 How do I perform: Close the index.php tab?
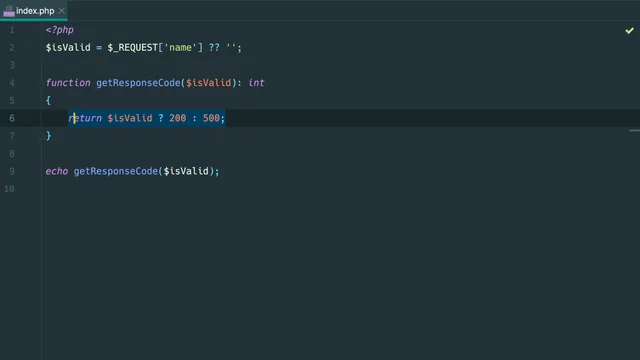coord(61,11)
